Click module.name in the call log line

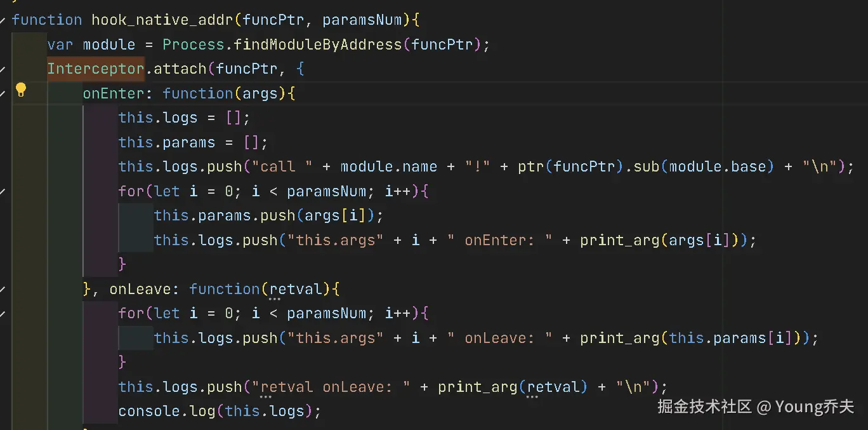[x=388, y=166]
